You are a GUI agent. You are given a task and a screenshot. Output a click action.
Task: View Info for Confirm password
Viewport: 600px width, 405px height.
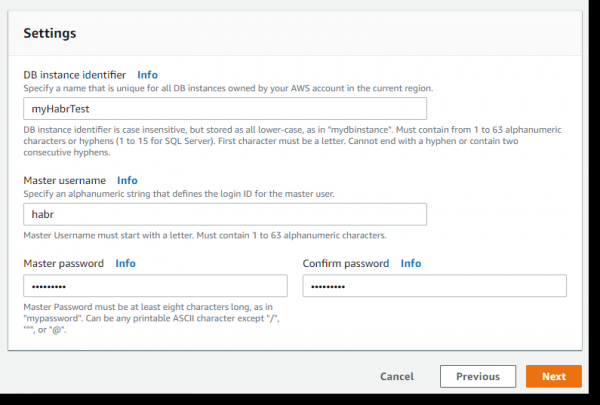pyautogui.click(x=411, y=263)
